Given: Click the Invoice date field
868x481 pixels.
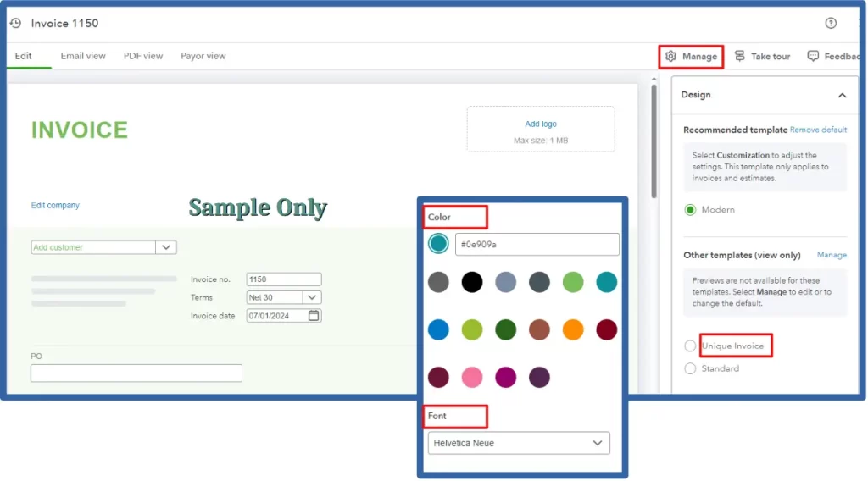Looking at the screenshot, I should click(283, 316).
